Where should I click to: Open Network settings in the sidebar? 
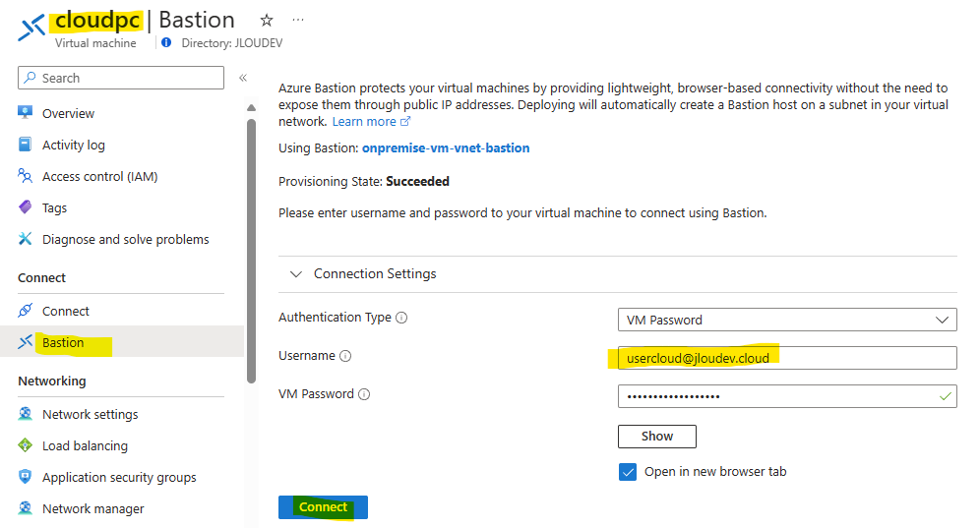(90, 414)
